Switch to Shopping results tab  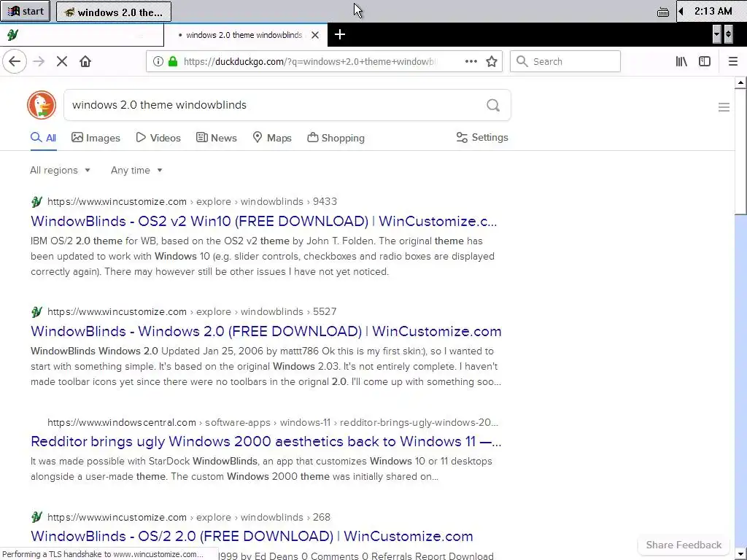point(336,138)
